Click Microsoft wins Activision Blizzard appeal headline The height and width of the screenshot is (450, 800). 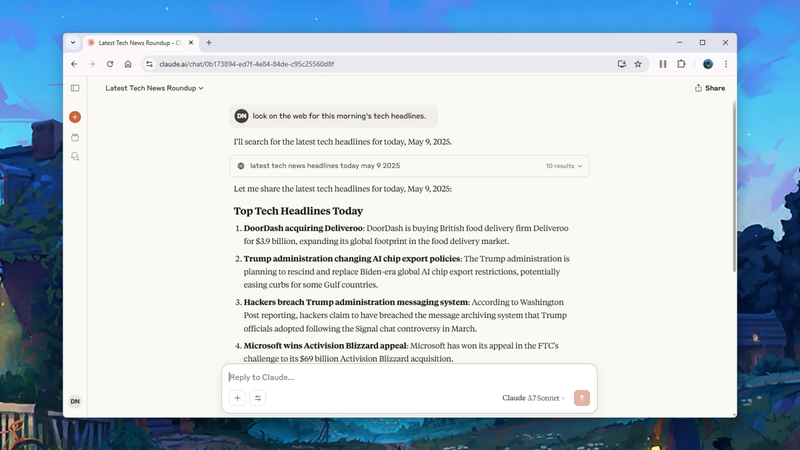pyautogui.click(x=325, y=345)
